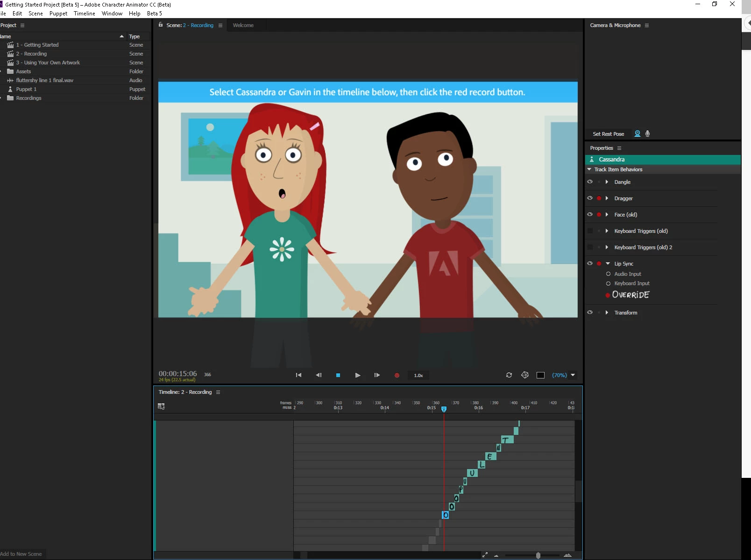This screenshot has height=560, width=751.
Task: Open the Help menu
Action: coord(135,14)
